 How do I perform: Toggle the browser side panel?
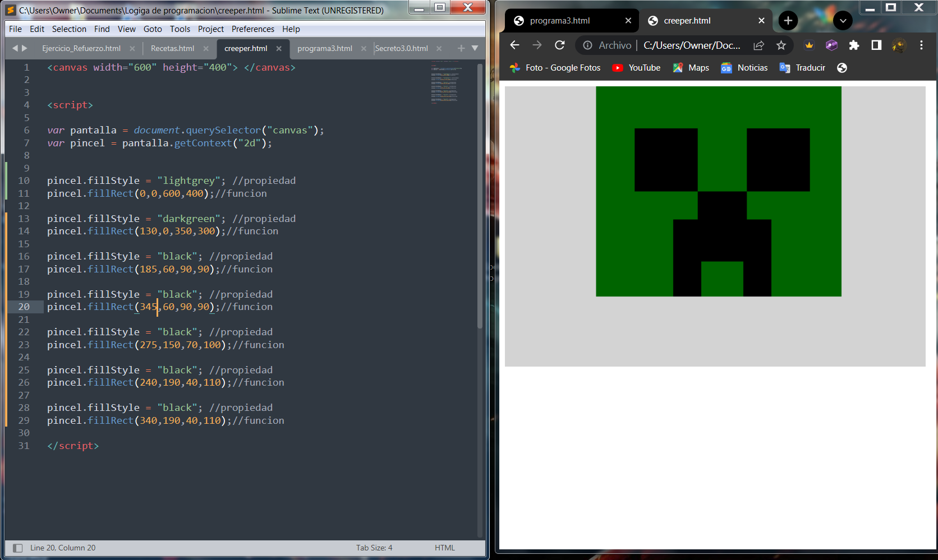click(876, 45)
